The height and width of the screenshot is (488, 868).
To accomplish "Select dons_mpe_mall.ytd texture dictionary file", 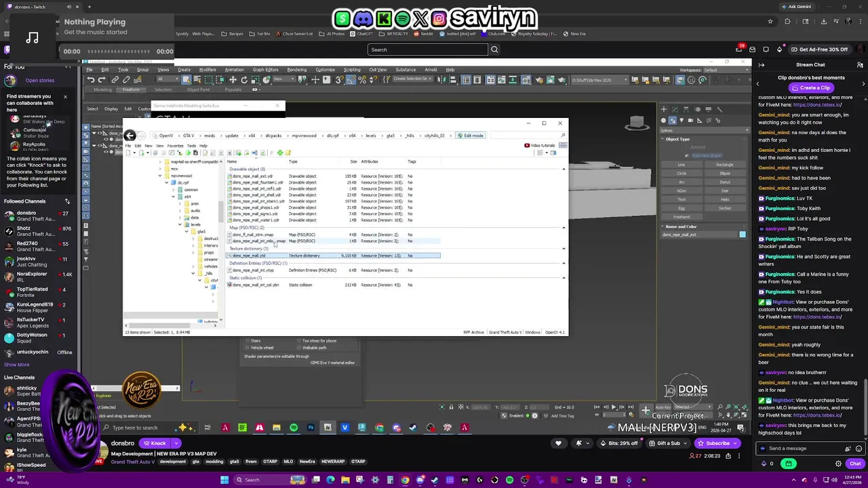I will [x=333, y=256].
